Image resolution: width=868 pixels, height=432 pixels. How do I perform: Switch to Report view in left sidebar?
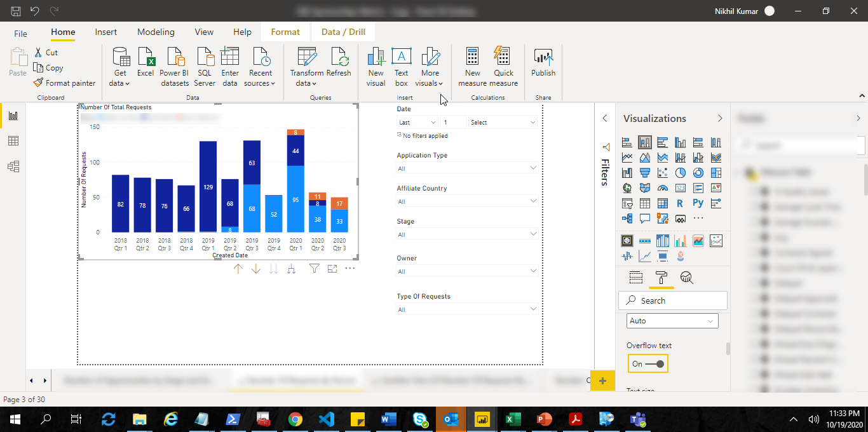[13, 116]
